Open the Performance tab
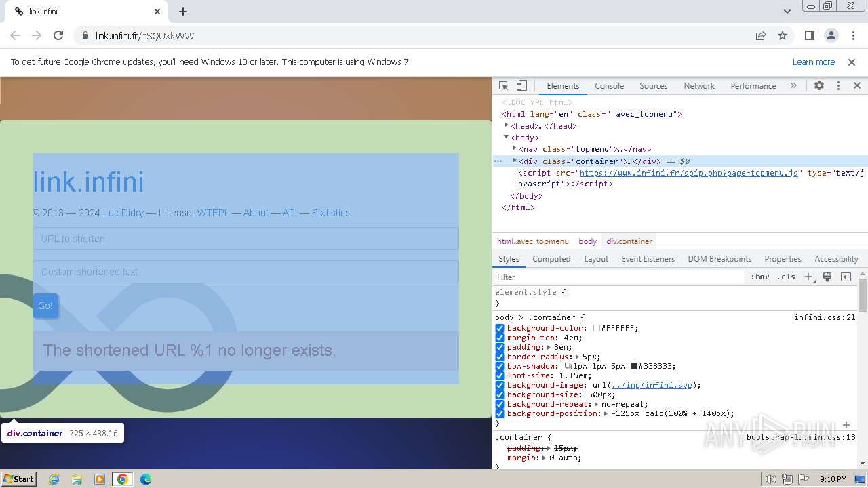This screenshot has width=868, height=488. point(753,86)
